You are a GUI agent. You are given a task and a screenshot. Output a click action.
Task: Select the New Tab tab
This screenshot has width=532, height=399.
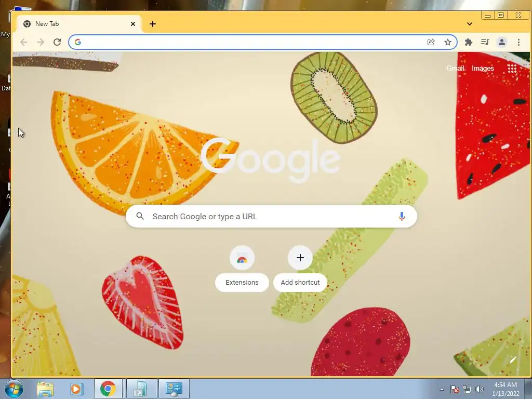tap(79, 24)
